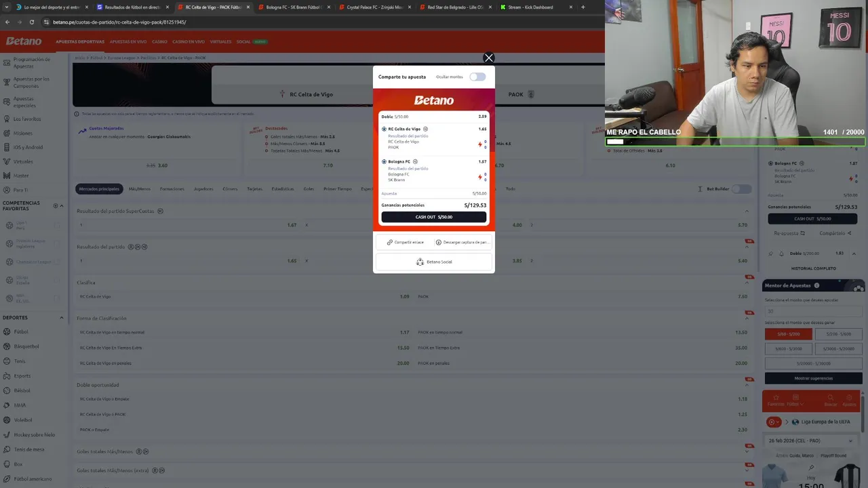Open the 26 feb 2026 (CEL - PAO) dropdown
Image resolution: width=868 pixels, height=488 pixels.
point(811,441)
